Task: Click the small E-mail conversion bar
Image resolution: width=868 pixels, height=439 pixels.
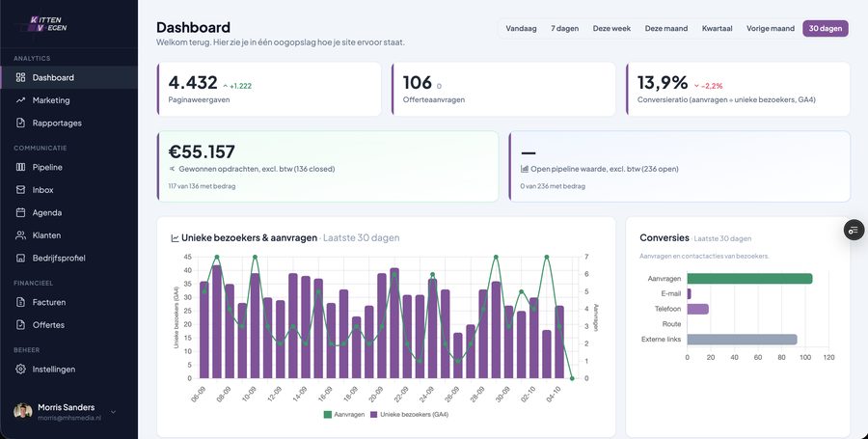Action: tap(690, 294)
